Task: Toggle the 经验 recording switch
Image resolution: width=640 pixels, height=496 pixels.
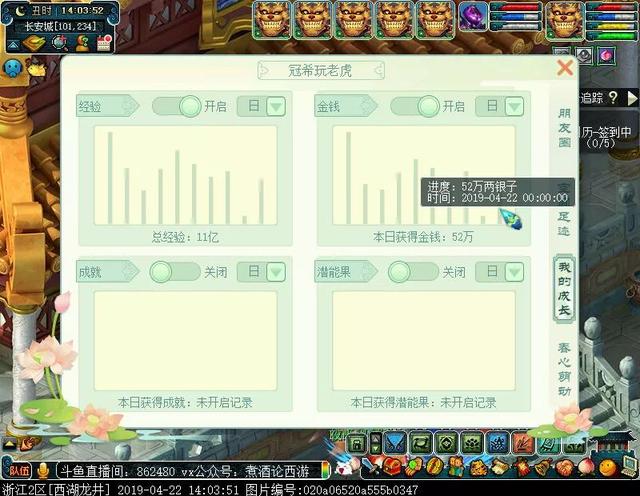Action: point(177,106)
